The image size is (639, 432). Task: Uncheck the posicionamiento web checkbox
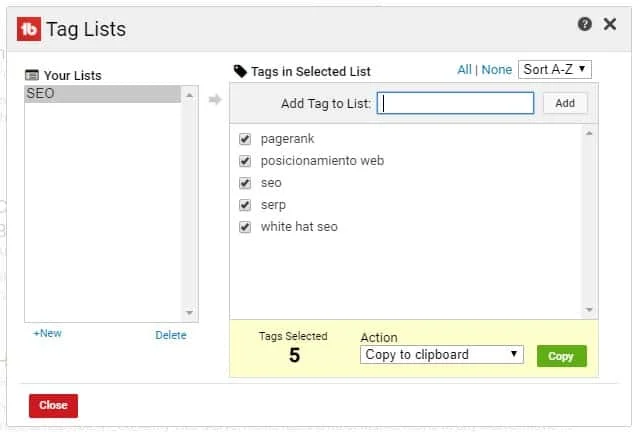coord(245,161)
